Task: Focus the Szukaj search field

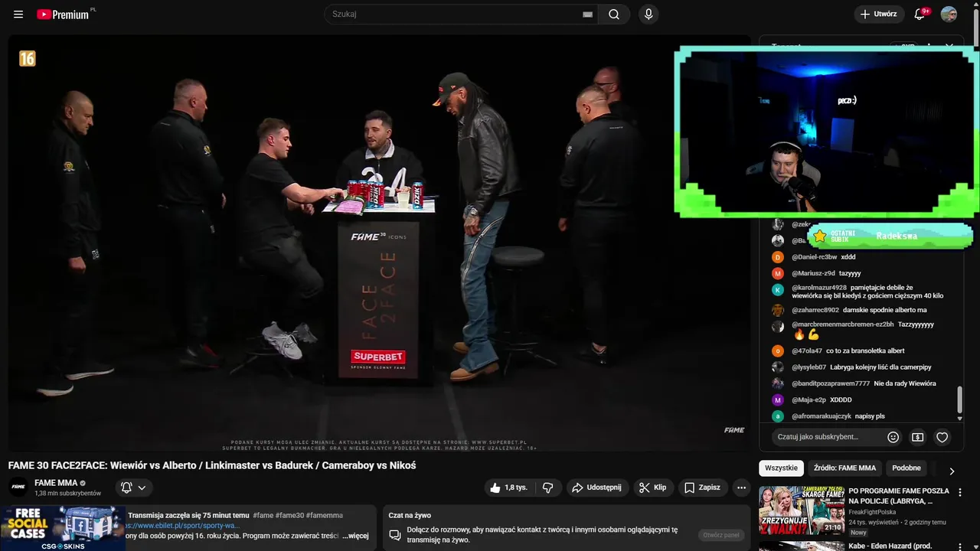Action: (455, 14)
